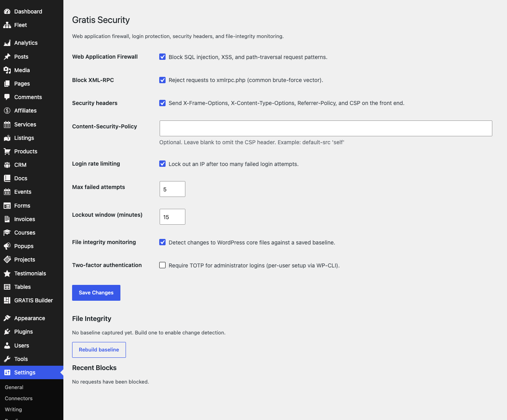Open the Comments bubble icon
Screen dimensions: 507x420
pyautogui.click(x=7, y=97)
